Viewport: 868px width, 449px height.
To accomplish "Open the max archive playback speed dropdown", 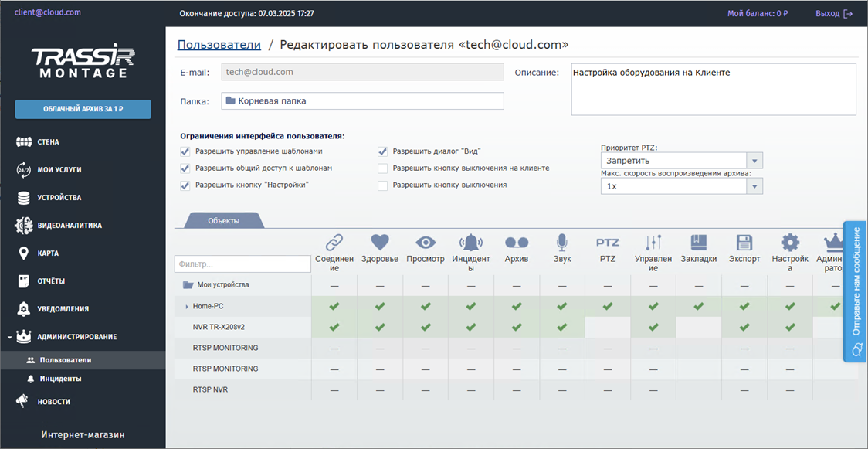I will [x=681, y=186].
